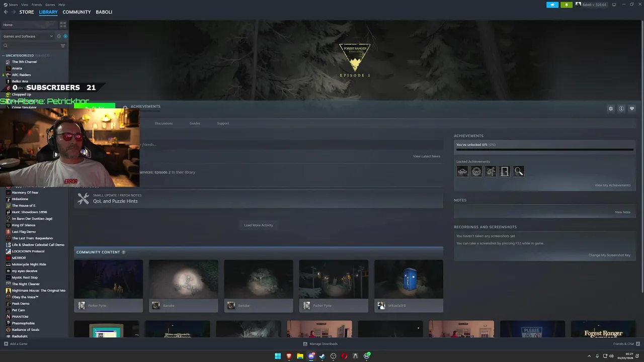Screen dimensions: 644x362
Task: Launch Brave browser from taskbar
Action: pos(289,356)
